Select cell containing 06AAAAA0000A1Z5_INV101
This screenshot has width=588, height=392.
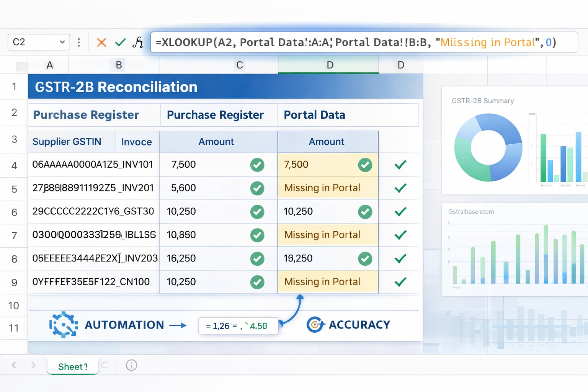point(93,165)
